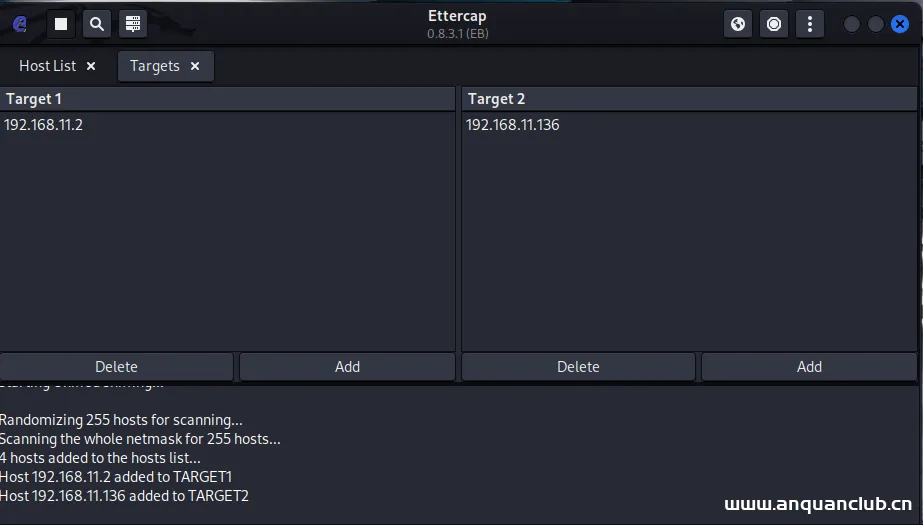Select host 192.168.11.2 in Target 1

pos(43,125)
